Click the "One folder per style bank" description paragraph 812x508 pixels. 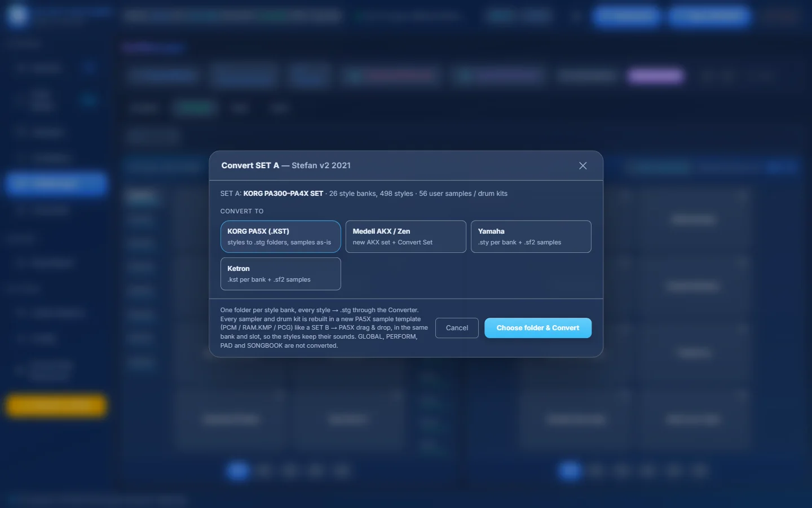pos(324,328)
